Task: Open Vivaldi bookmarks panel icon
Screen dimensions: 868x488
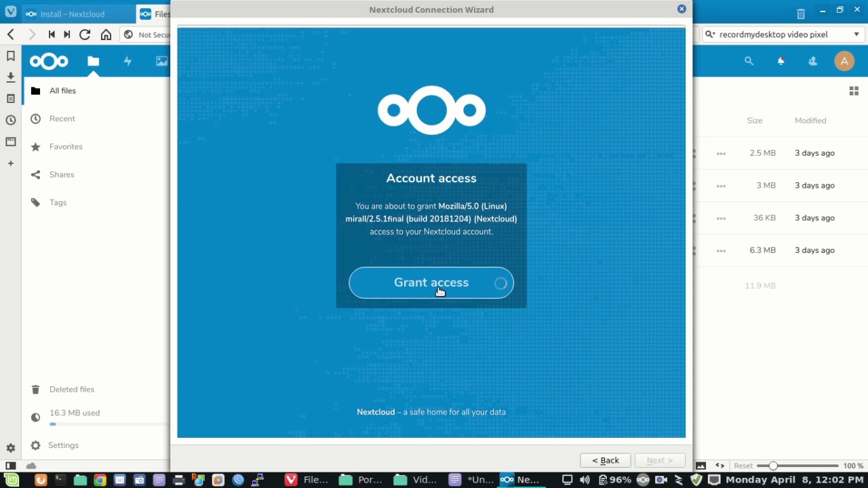Action: click(x=11, y=56)
